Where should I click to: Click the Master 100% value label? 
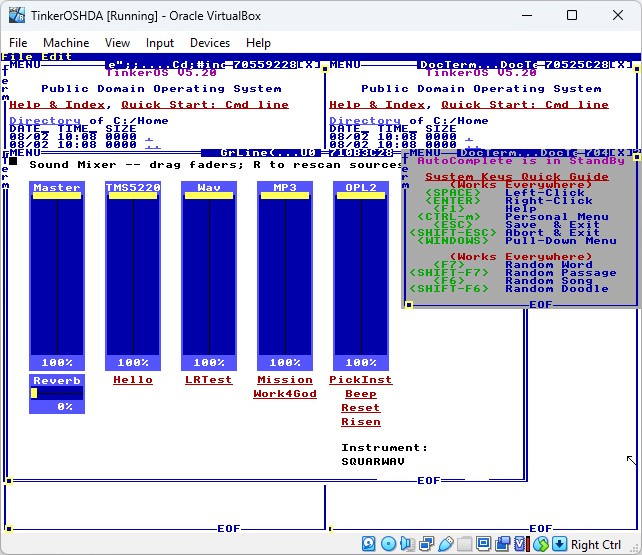57,363
